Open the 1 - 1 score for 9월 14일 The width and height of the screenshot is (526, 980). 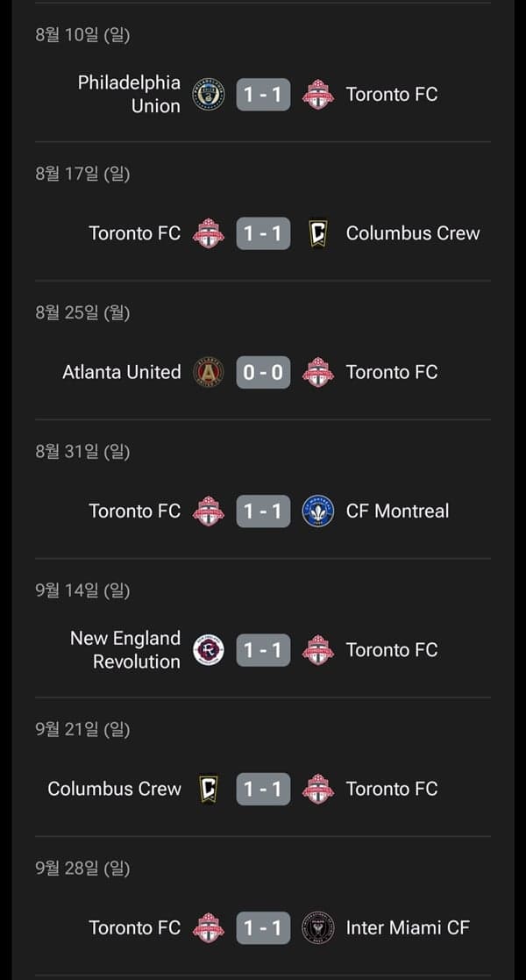(x=263, y=650)
